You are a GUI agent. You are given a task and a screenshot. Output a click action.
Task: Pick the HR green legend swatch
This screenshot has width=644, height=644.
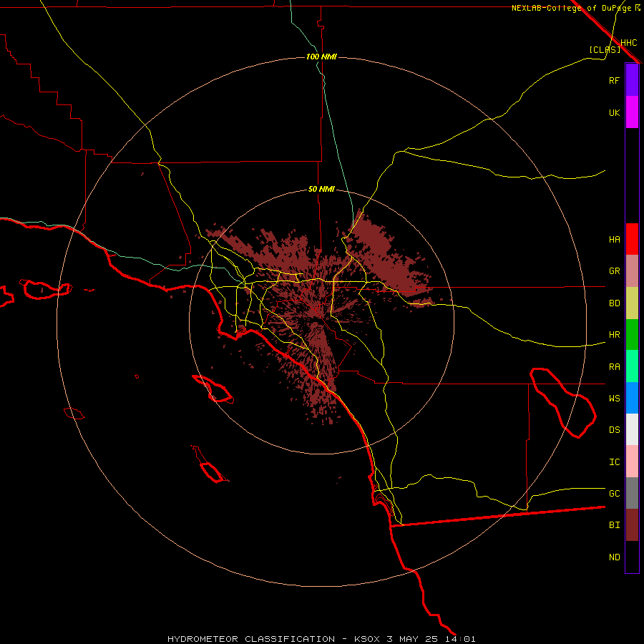[632, 335]
